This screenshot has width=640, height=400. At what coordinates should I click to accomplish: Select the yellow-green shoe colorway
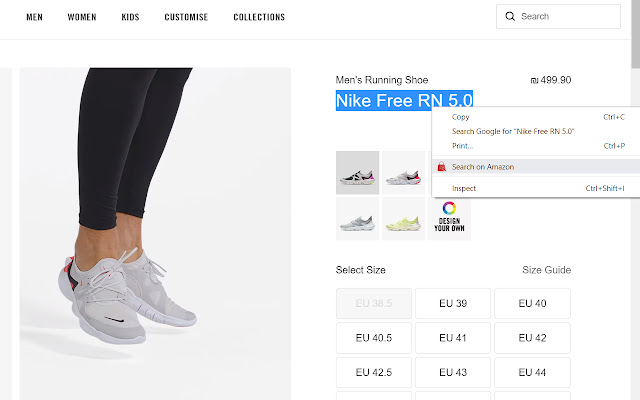point(404,219)
